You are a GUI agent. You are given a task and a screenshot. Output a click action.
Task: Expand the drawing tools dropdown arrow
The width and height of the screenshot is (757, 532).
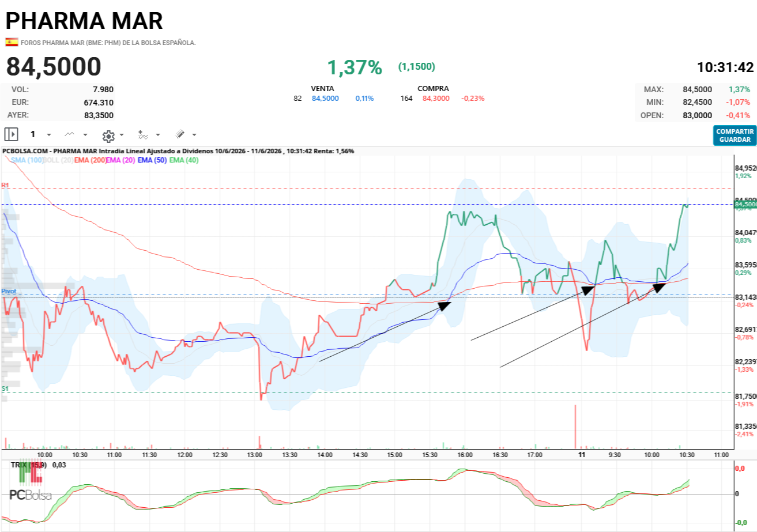point(194,135)
